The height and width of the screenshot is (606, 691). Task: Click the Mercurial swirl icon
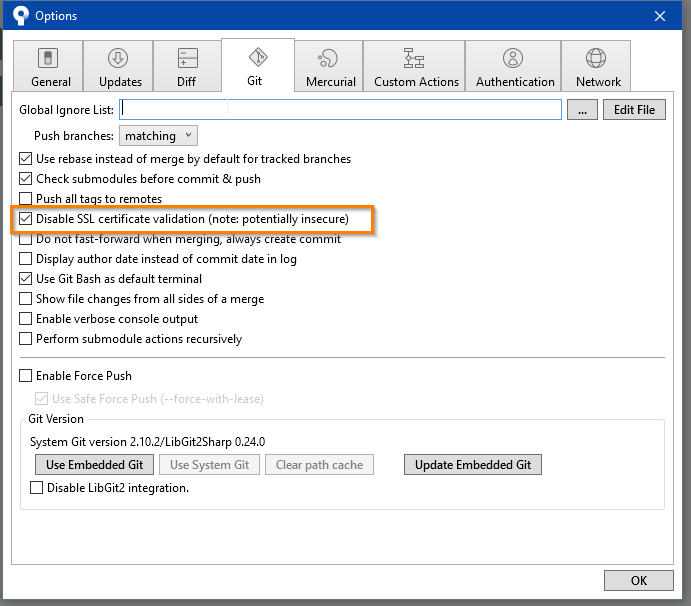pyautogui.click(x=328, y=58)
